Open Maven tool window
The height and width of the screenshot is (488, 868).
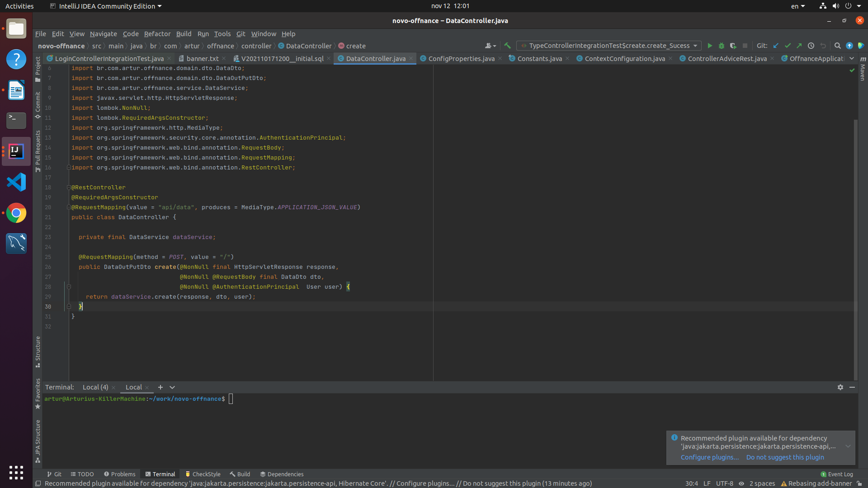tap(863, 69)
